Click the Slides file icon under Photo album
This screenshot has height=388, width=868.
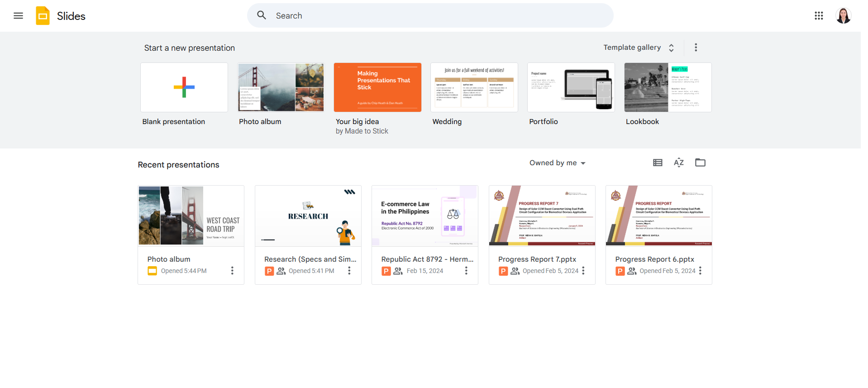click(153, 271)
